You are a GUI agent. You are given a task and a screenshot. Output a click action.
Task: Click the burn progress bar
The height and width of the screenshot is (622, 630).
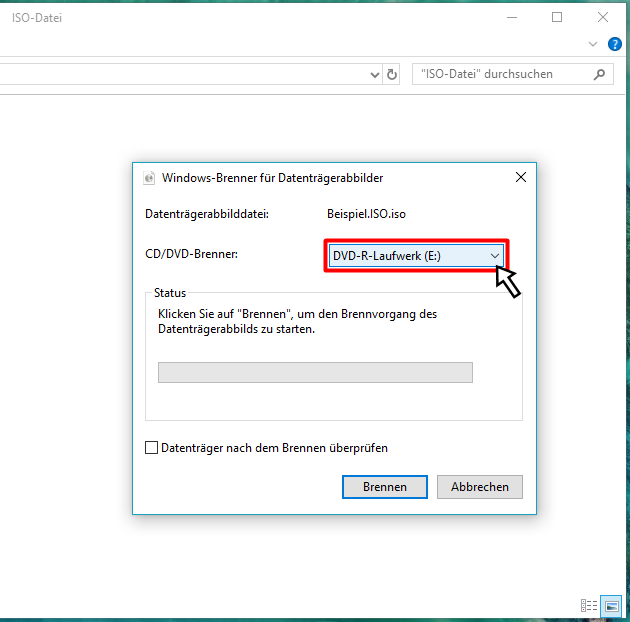pyautogui.click(x=315, y=372)
